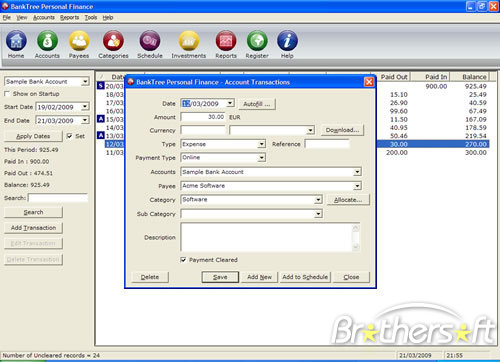Open the Accounts menu

44,18
